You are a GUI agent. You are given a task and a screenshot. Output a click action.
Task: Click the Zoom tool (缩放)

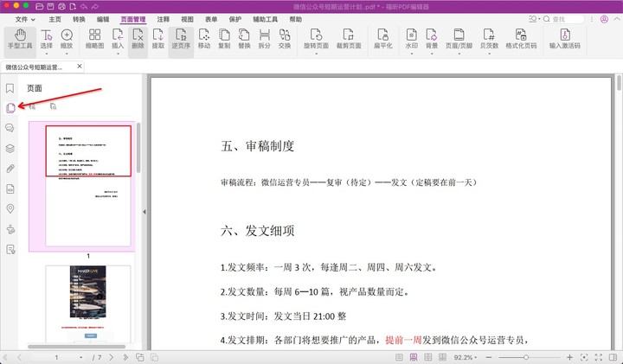(67, 39)
